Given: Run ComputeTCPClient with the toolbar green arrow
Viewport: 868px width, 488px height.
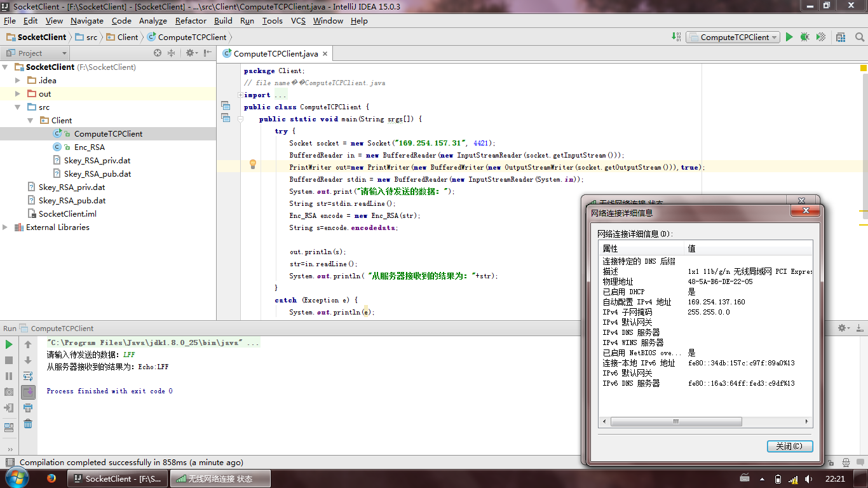Looking at the screenshot, I should pos(789,37).
